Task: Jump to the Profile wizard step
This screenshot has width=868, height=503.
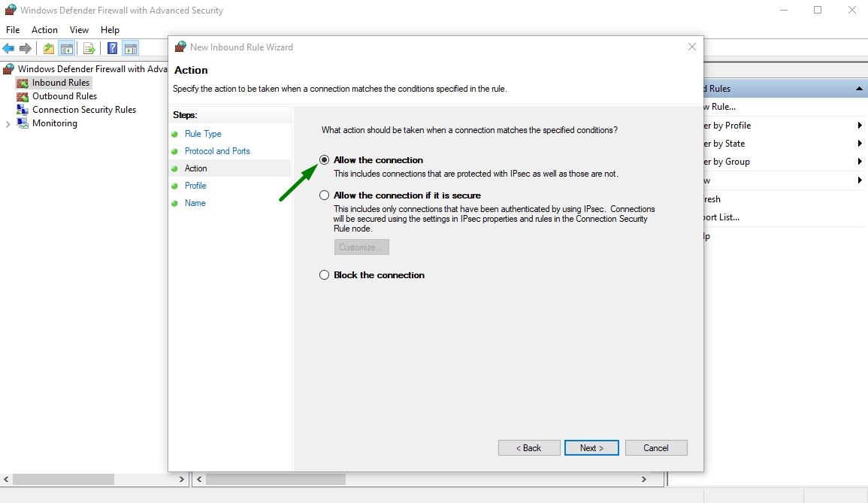Action: [195, 186]
